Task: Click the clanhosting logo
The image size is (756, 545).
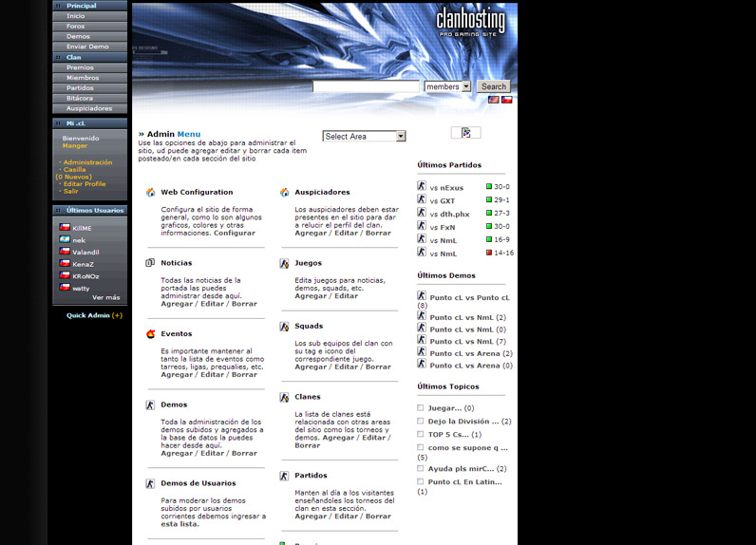Action: pyautogui.click(x=470, y=23)
